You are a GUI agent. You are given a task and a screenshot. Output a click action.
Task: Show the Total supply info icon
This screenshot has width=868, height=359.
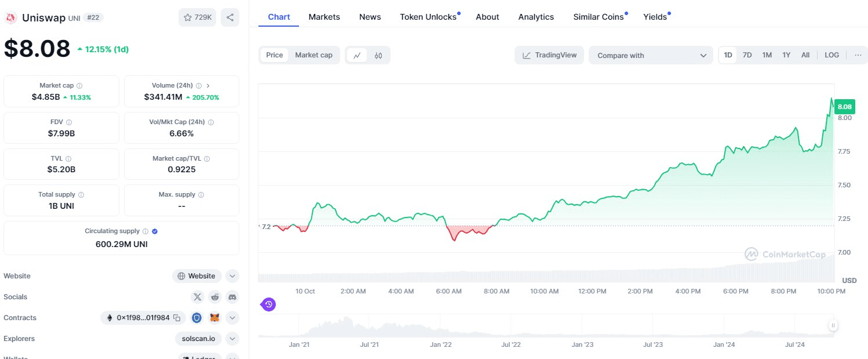tap(81, 195)
